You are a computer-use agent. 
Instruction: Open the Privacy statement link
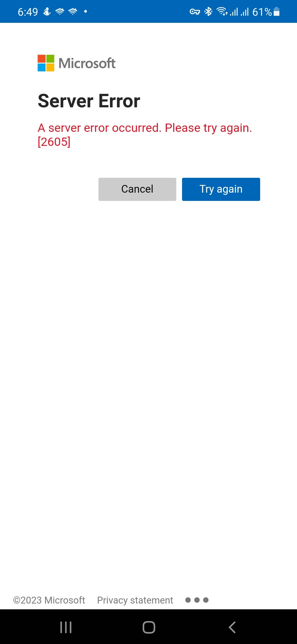pos(135,600)
